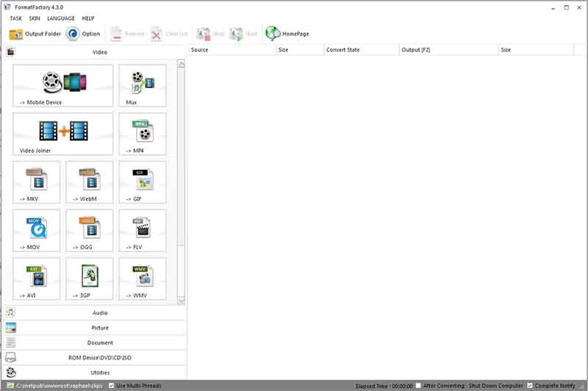
Task: Click the Remove toolbar button
Action: (x=127, y=34)
